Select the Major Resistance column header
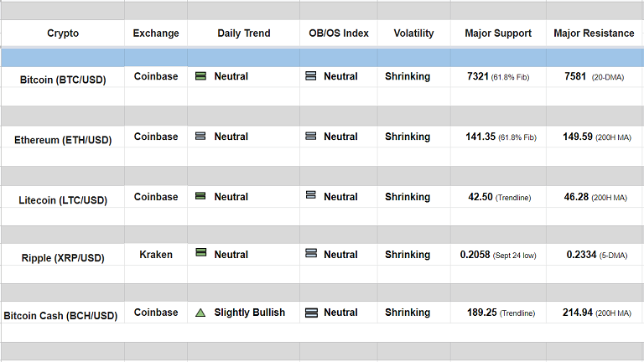 click(x=594, y=34)
